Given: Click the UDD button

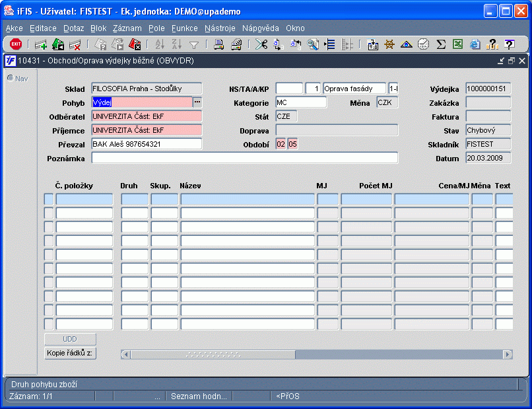Looking at the screenshot, I should tap(70, 339).
